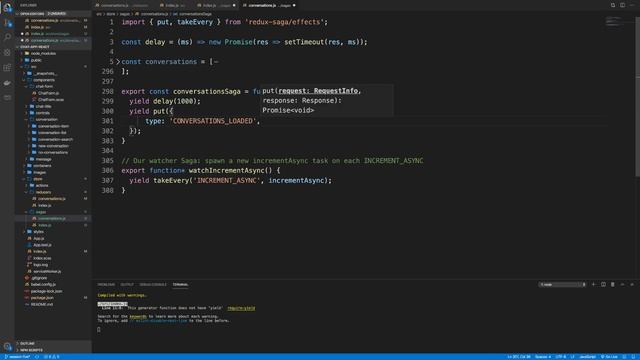Change indentation Spaces setting in status bar
Screen dimensions: 640x360
tap(543, 357)
